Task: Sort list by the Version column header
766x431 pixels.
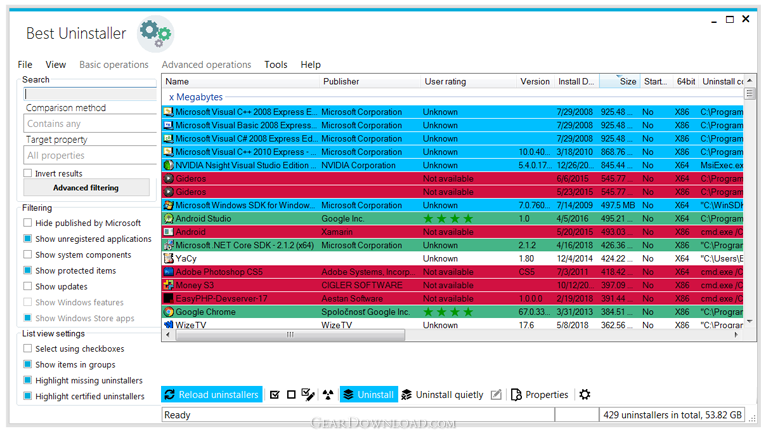Action: pyautogui.click(x=535, y=81)
